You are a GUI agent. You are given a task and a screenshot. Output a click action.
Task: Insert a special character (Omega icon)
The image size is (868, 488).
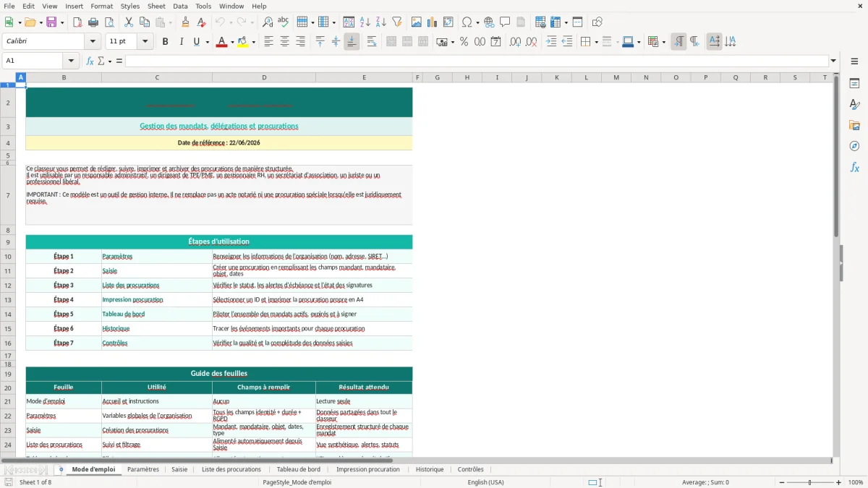[467, 22]
